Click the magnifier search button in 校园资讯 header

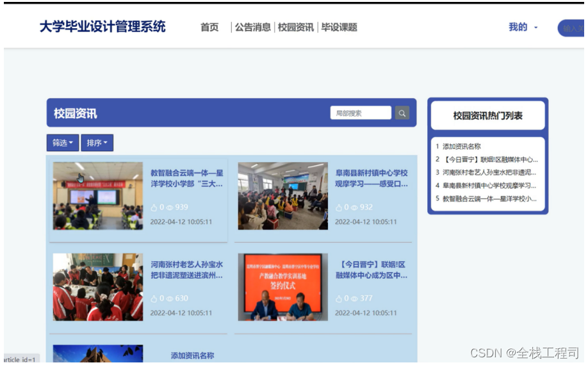pos(402,113)
